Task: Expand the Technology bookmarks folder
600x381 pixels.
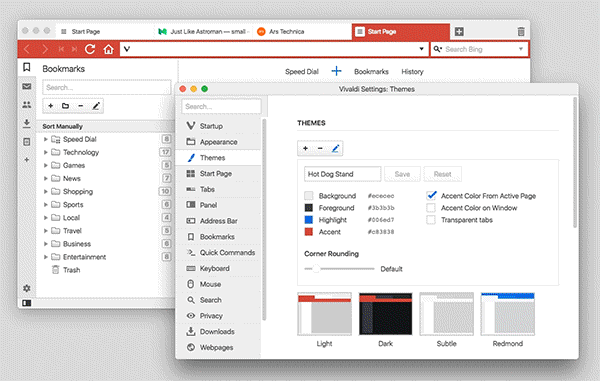Action: (x=46, y=152)
